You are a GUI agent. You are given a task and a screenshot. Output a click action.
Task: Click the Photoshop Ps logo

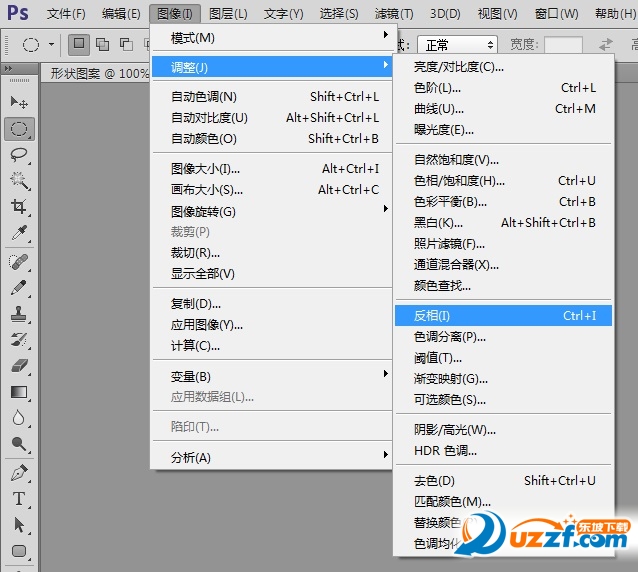tap(18, 13)
